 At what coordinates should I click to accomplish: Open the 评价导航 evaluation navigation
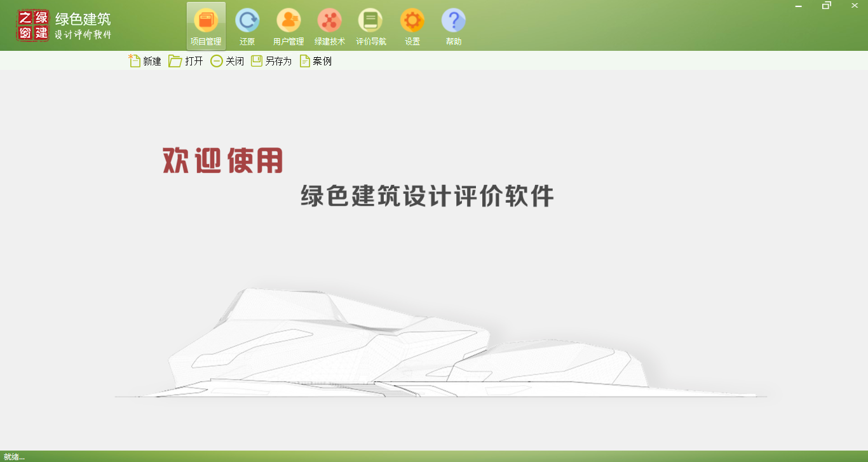[x=371, y=21]
